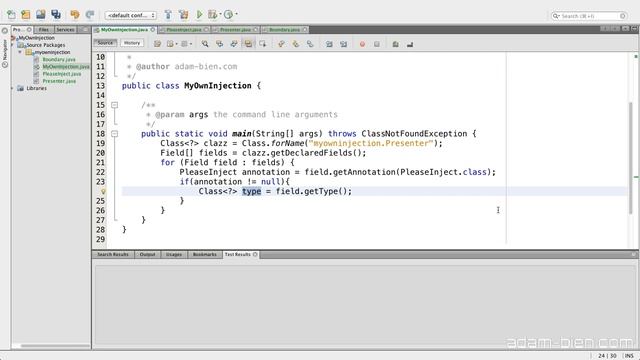Open the Bookmarks bottom tab
The height and width of the screenshot is (360, 640).
point(204,254)
